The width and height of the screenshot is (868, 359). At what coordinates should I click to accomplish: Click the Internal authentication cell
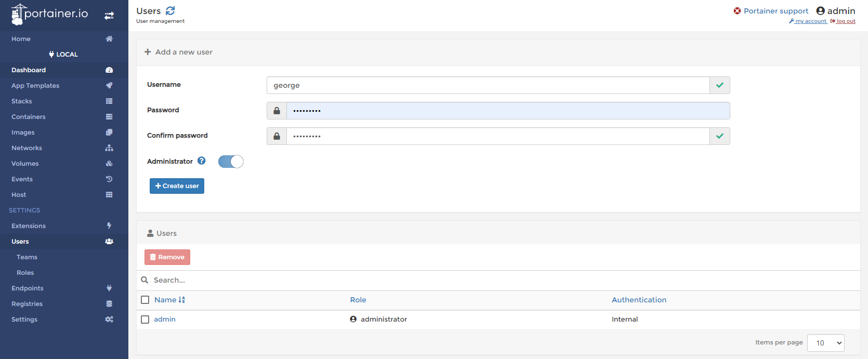[625, 320]
